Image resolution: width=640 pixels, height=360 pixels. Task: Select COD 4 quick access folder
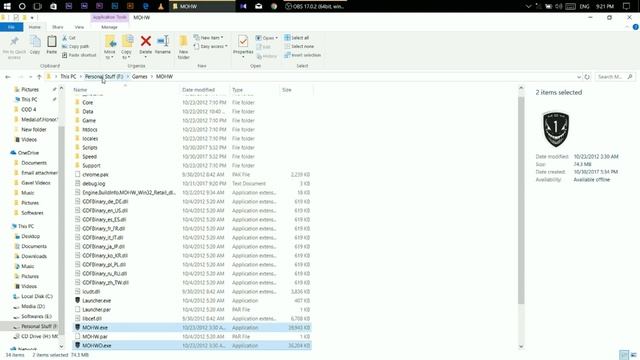pos(25,109)
